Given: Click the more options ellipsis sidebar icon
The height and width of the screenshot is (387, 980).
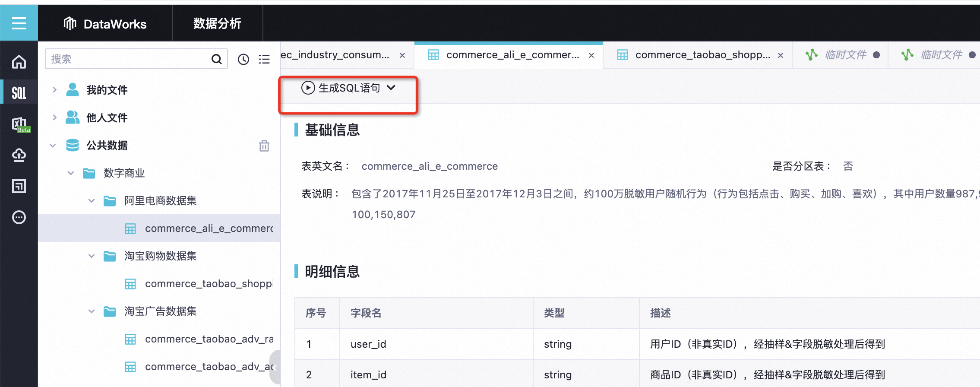Looking at the screenshot, I should tap(19, 217).
